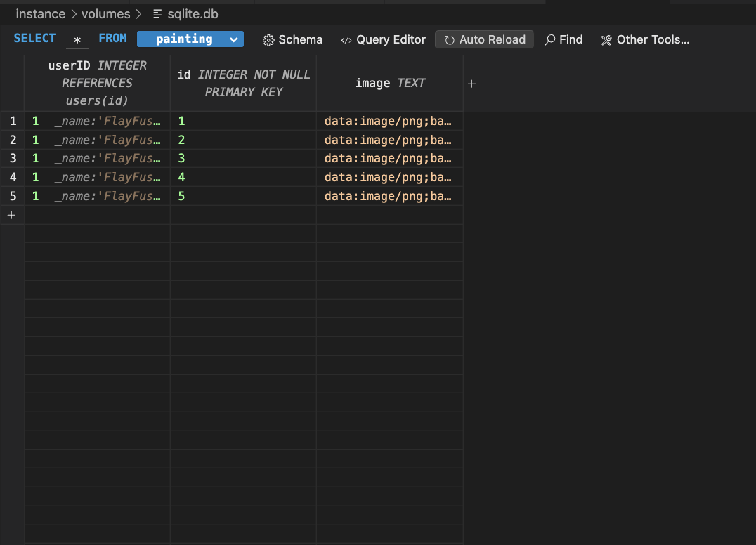Click the image cell in row 4
Image resolution: width=756 pixels, height=545 pixels.
pyautogui.click(x=389, y=177)
